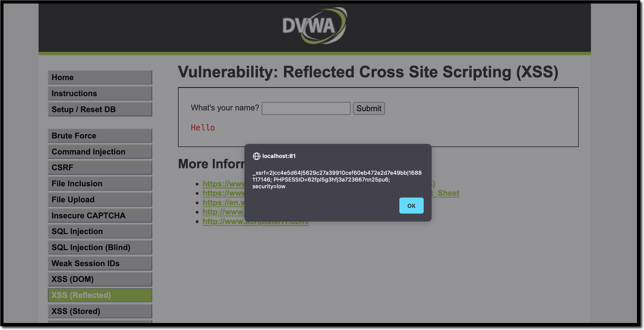Image resolution: width=644 pixels, height=330 pixels.
Task: Select the XSS (DOM) menu item
Action: pyautogui.click(x=100, y=279)
